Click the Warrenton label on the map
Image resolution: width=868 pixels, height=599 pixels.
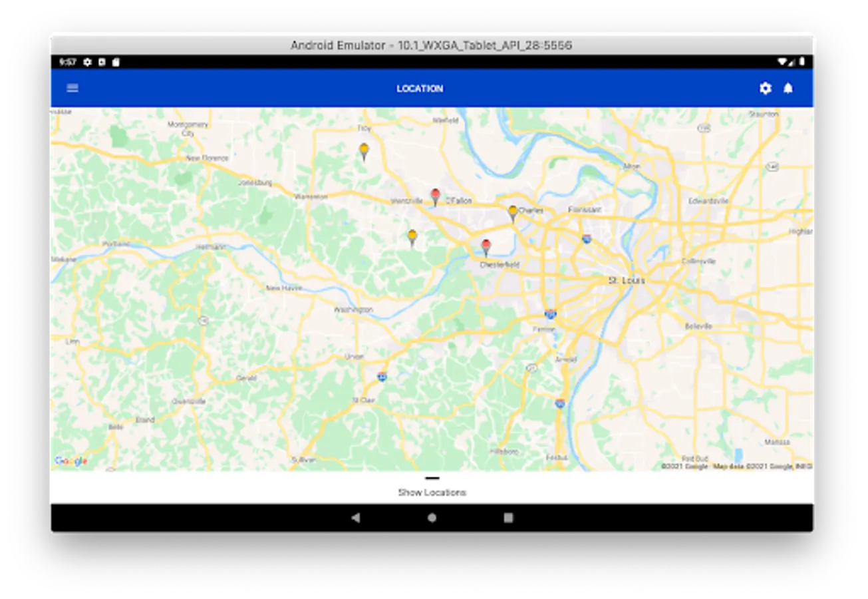click(x=311, y=196)
